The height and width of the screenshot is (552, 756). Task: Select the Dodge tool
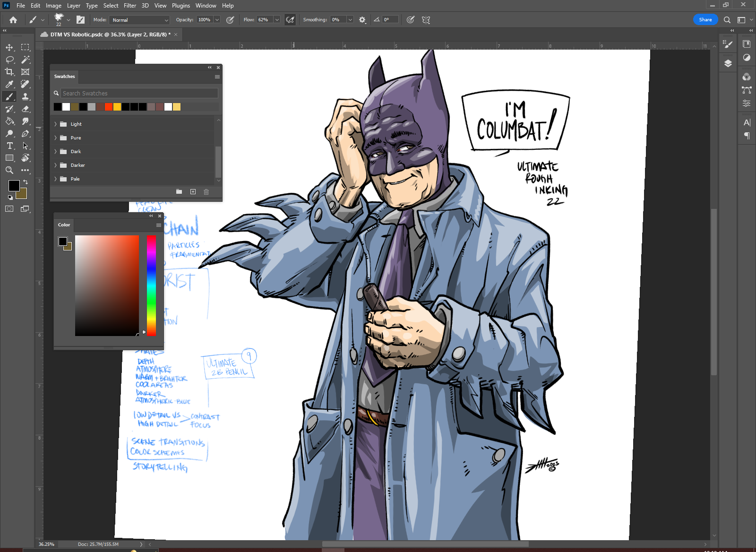click(x=9, y=133)
